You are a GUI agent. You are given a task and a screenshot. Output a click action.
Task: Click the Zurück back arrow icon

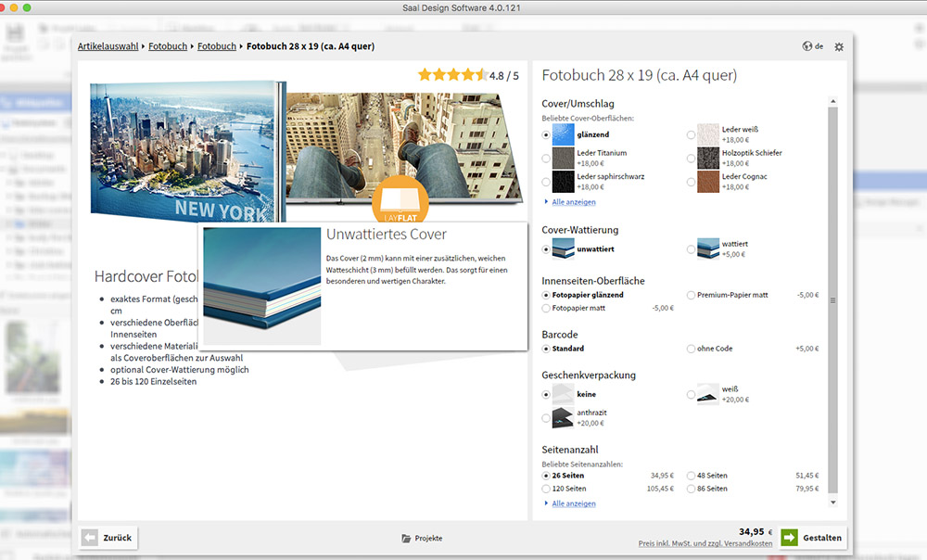click(90, 538)
